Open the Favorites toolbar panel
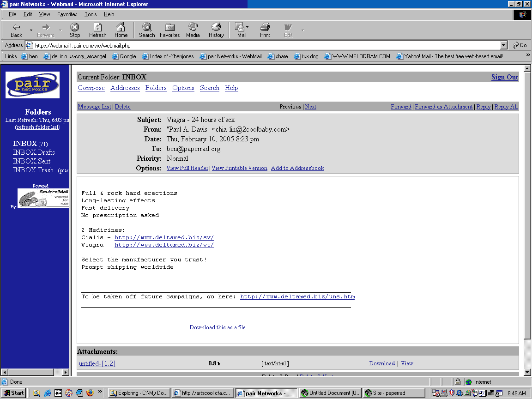Viewport: 532px width, 399px height. click(169, 30)
